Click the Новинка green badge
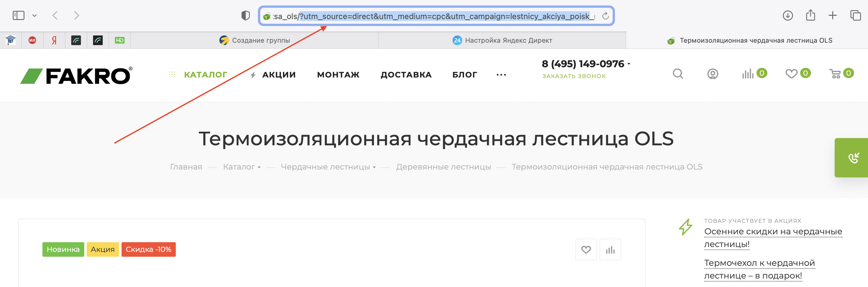868x287 pixels. pos(63,250)
